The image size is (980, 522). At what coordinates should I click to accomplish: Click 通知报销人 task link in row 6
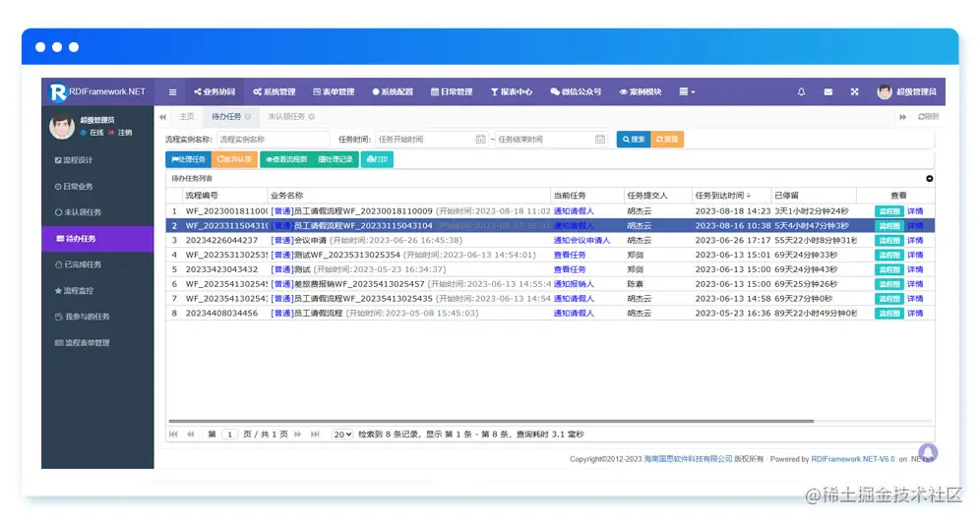click(574, 284)
